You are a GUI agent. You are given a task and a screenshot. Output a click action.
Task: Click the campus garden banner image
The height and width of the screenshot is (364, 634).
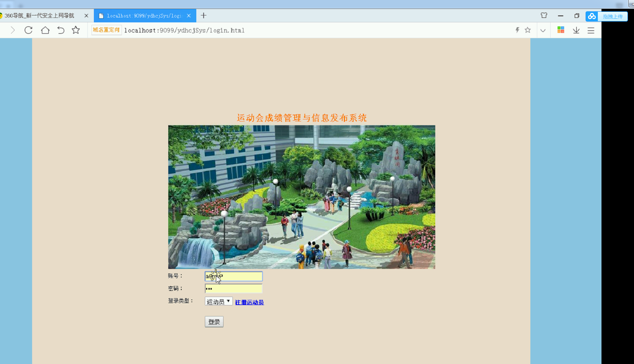click(x=302, y=197)
